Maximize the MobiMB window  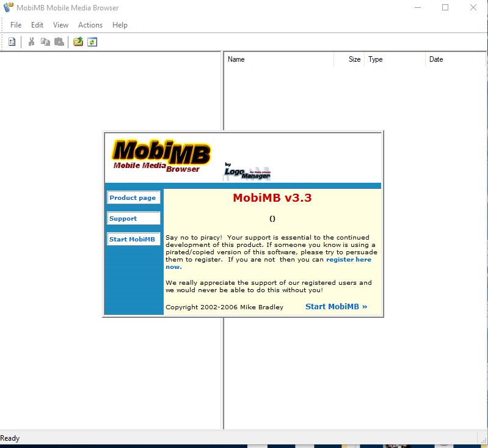coord(445,7)
